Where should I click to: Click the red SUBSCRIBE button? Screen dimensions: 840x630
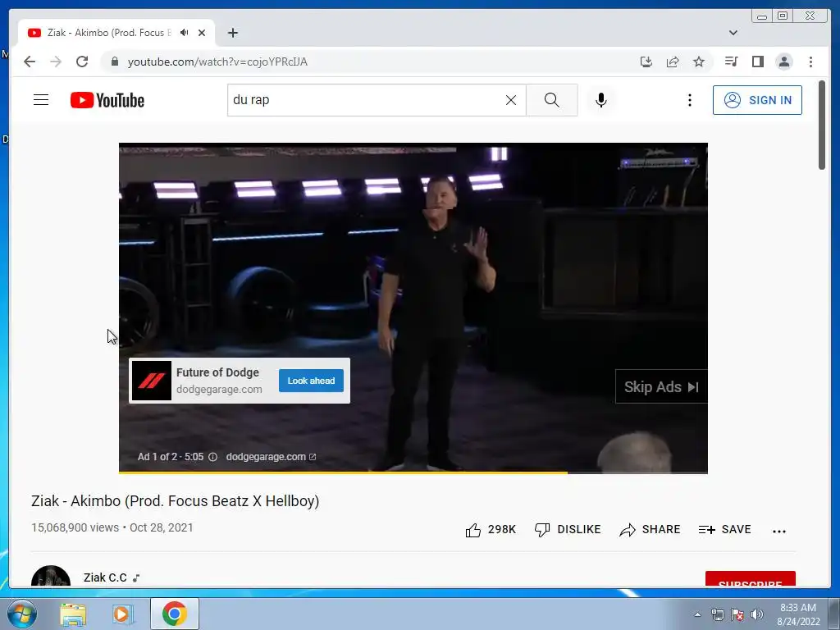[x=750, y=580]
